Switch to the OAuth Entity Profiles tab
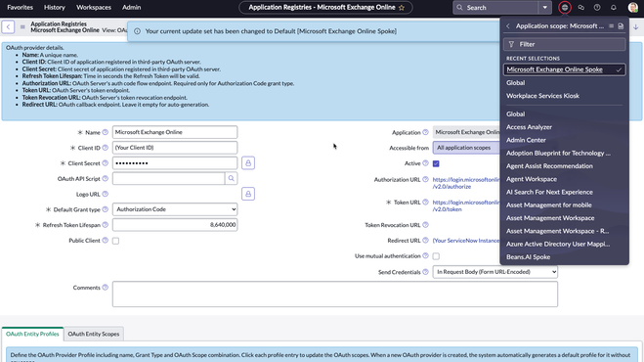This screenshot has height=362, width=644. click(x=32, y=334)
